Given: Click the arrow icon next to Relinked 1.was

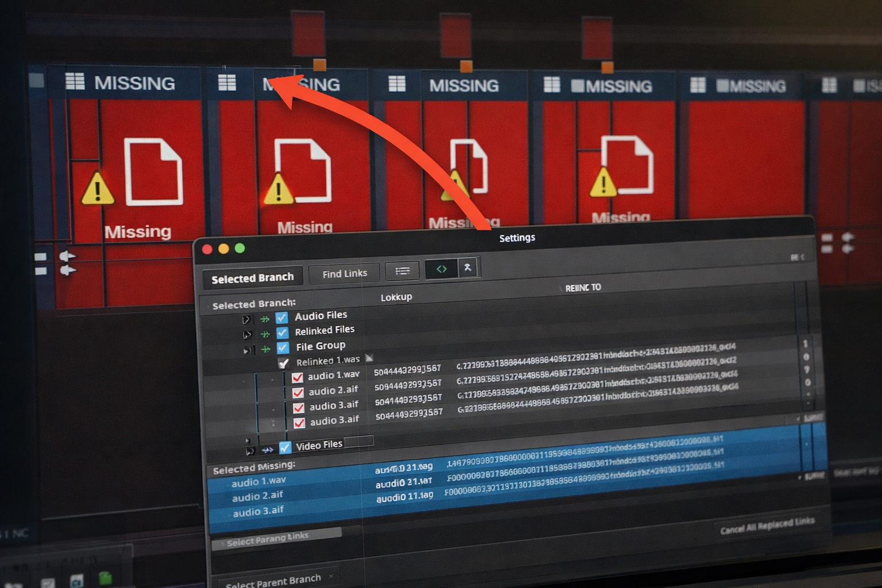Looking at the screenshot, I should (369, 358).
